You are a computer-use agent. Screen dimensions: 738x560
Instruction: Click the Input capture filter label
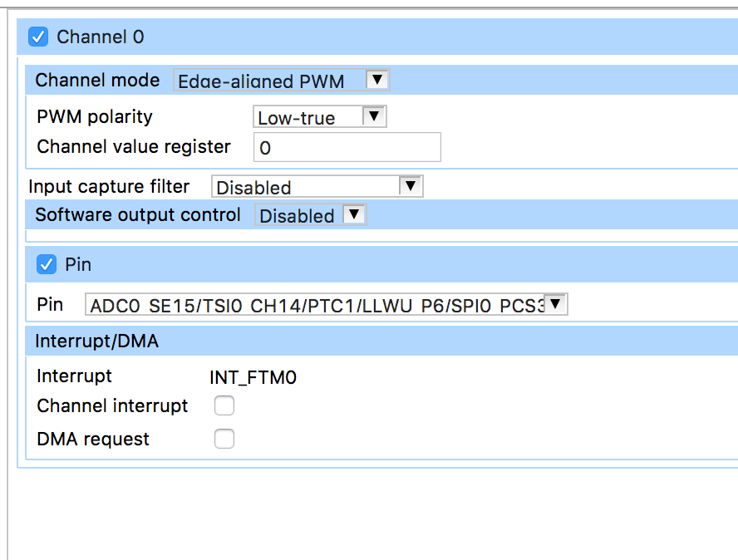pyautogui.click(x=109, y=186)
